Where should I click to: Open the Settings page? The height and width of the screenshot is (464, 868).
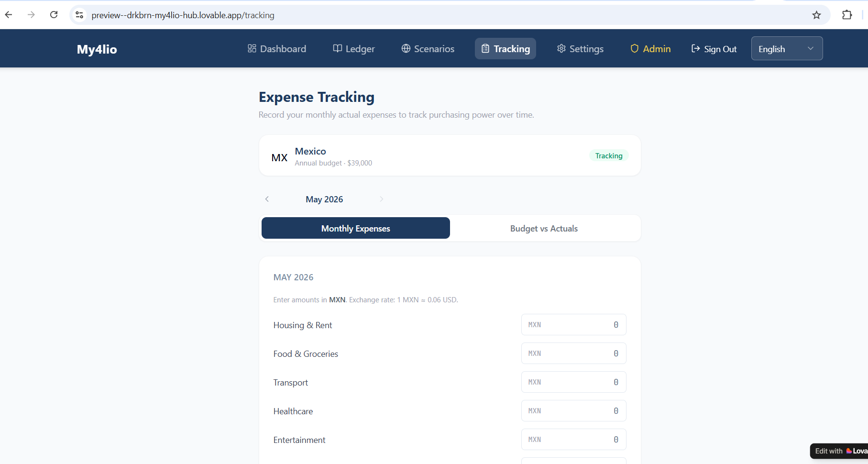point(580,49)
